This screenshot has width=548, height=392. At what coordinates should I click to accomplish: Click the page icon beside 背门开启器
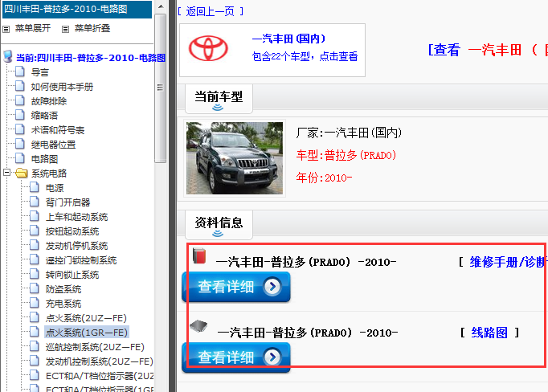click(x=35, y=202)
